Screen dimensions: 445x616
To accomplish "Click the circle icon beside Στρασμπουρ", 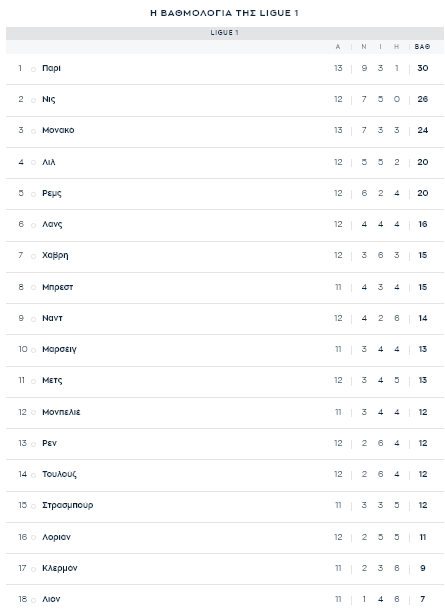I will pos(33,506).
